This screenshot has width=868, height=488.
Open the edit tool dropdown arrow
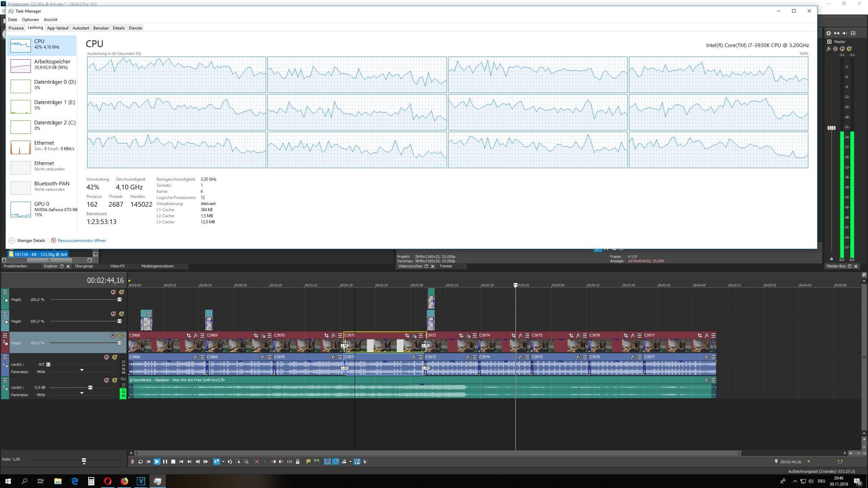pyautogui.click(x=223, y=461)
